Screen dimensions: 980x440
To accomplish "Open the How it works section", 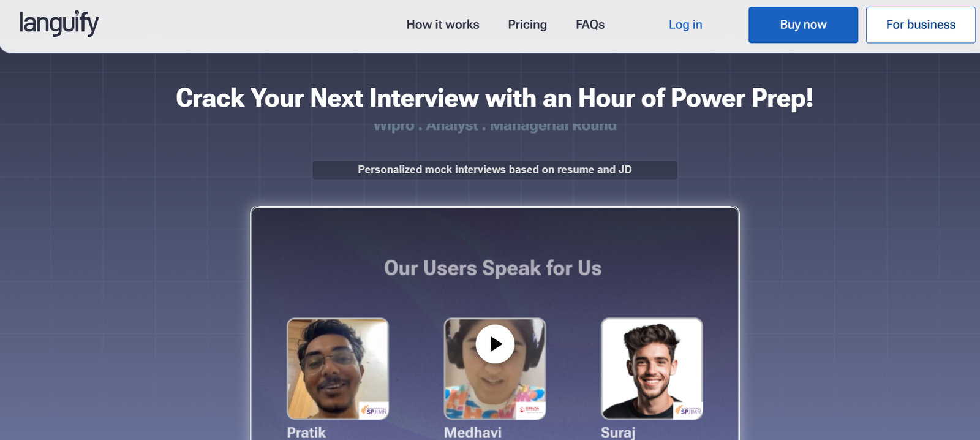I will click(x=443, y=25).
